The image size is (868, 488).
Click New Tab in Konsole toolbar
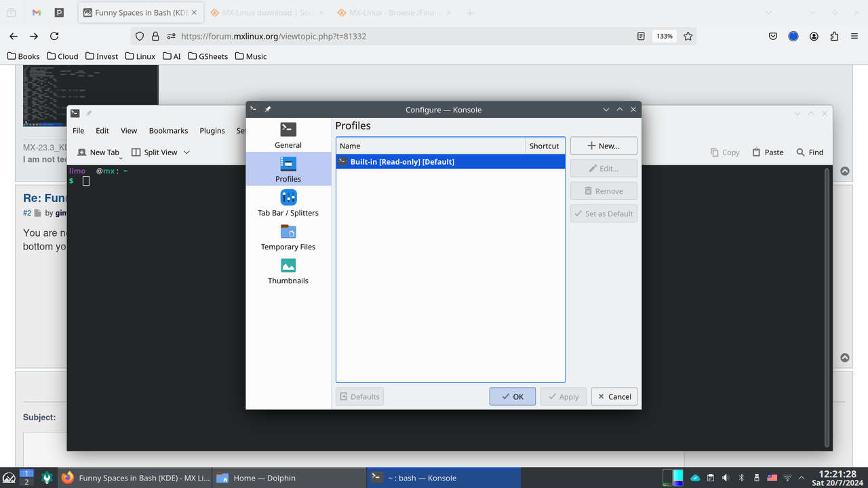pyautogui.click(x=99, y=152)
